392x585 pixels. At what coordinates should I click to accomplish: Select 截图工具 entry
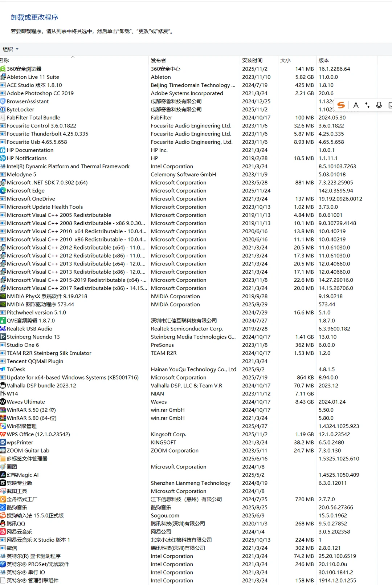click(189, 491)
